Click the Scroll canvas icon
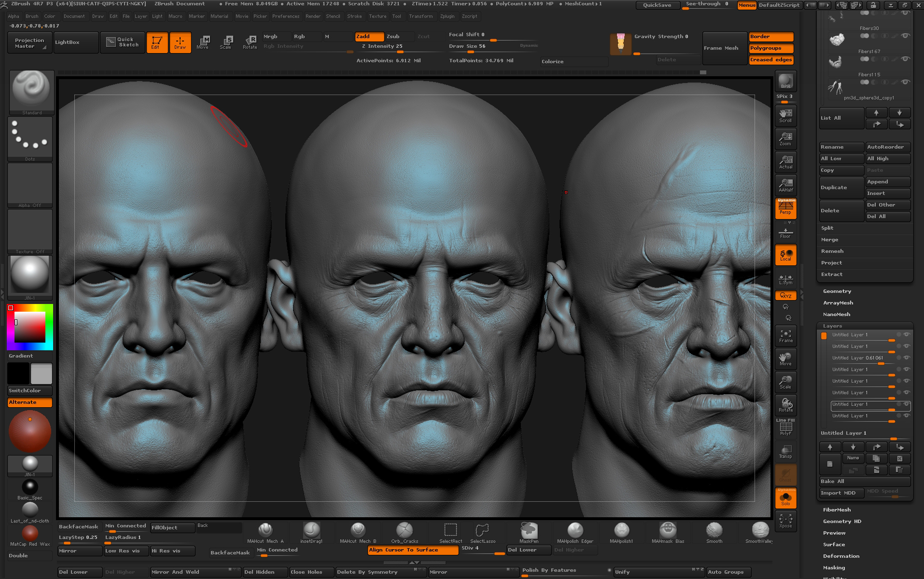The height and width of the screenshot is (579, 924). point(785,115)
